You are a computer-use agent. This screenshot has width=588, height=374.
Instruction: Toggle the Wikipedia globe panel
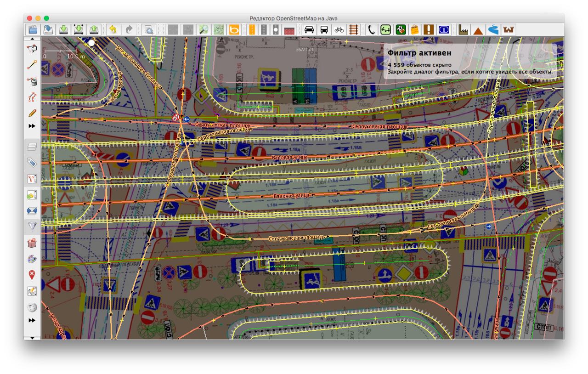(x=32, y=307)
